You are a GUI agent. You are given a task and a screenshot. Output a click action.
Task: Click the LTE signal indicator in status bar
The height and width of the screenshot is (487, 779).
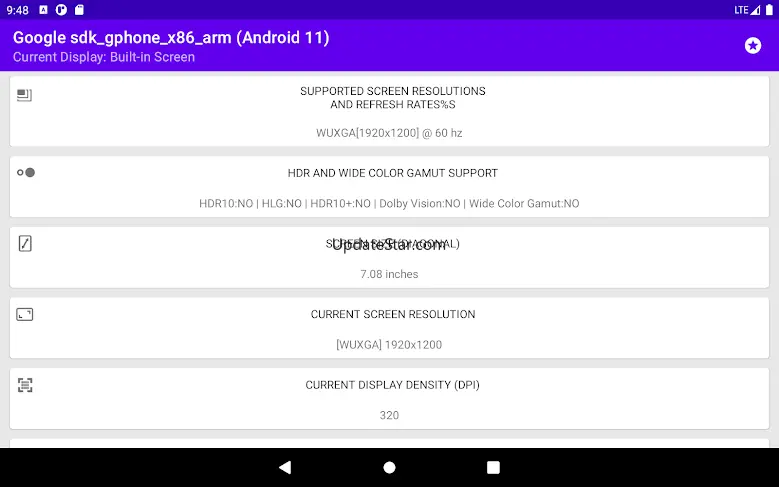tap(747, 10)
